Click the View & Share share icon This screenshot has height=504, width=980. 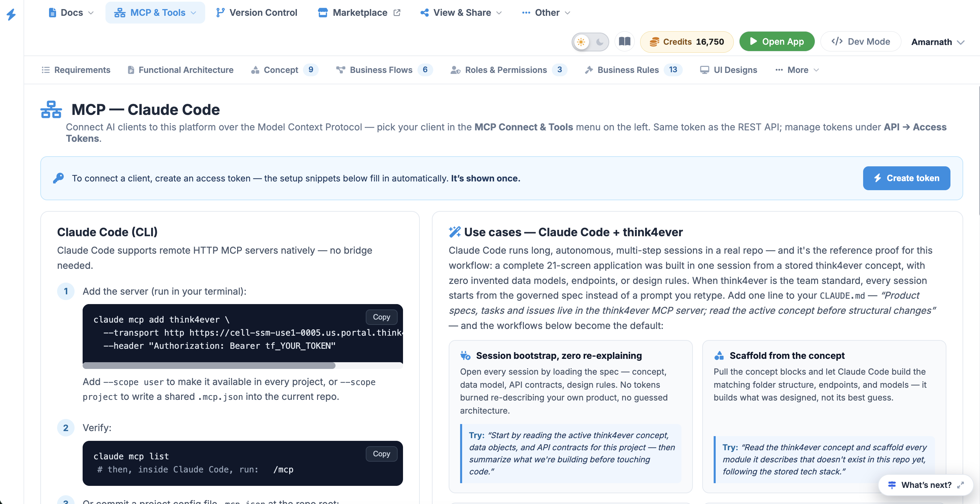pyautogui.click(x=425, y=12)
